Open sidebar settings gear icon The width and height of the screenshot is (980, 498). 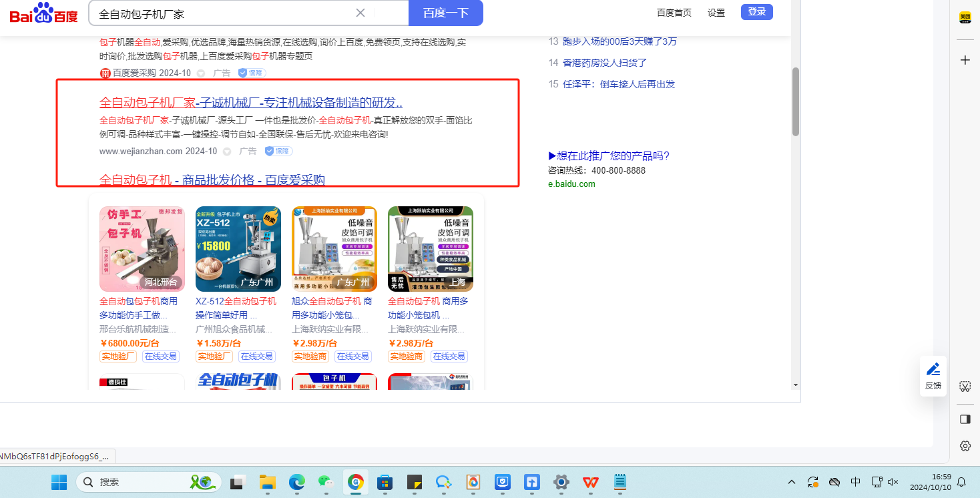click(x=965, y=446)
